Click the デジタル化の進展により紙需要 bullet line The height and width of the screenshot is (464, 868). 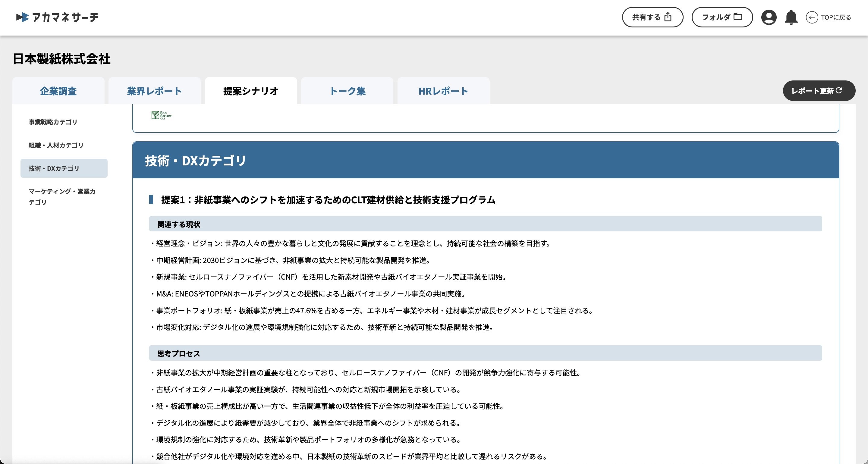pyautogui.click(x=307, y=423)
